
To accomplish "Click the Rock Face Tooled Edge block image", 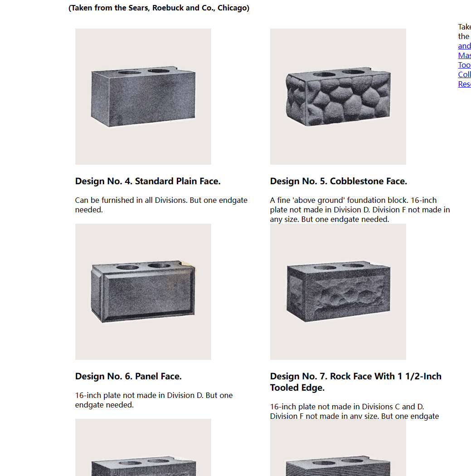I will click(338, 292).
